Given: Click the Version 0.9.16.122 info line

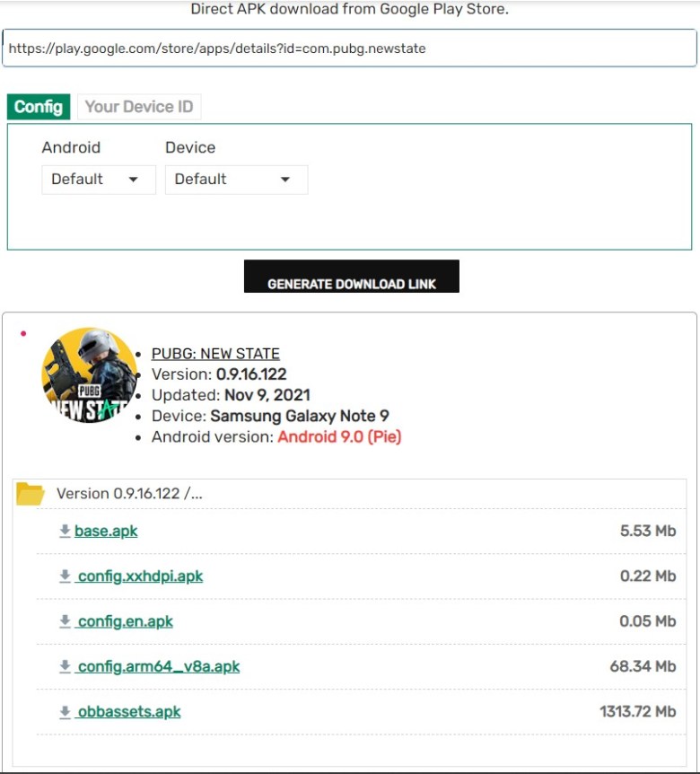Looking at the screenshot, I should (219, 374).
